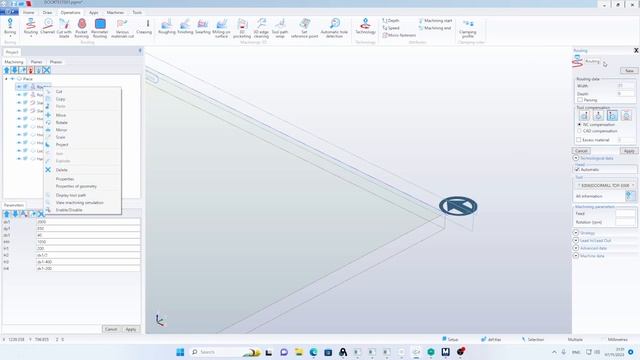Click the Feed input field
640x360 pixels.
625,213
